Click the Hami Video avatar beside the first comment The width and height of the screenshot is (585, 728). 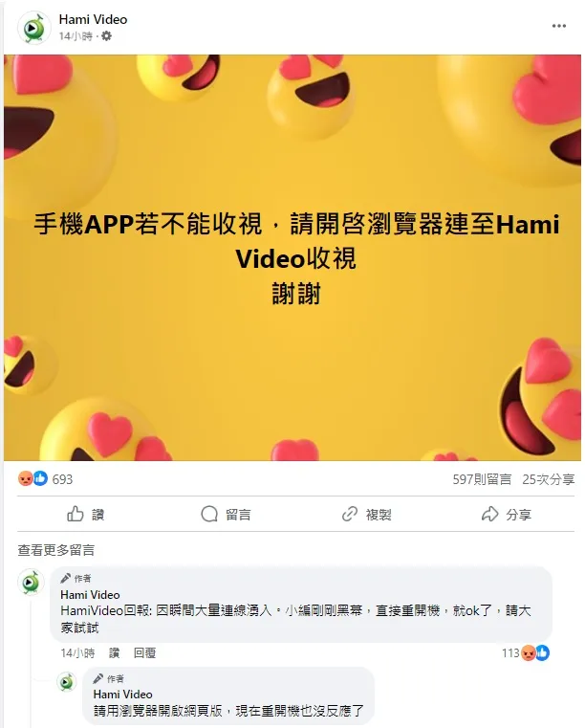pos(32,583)
